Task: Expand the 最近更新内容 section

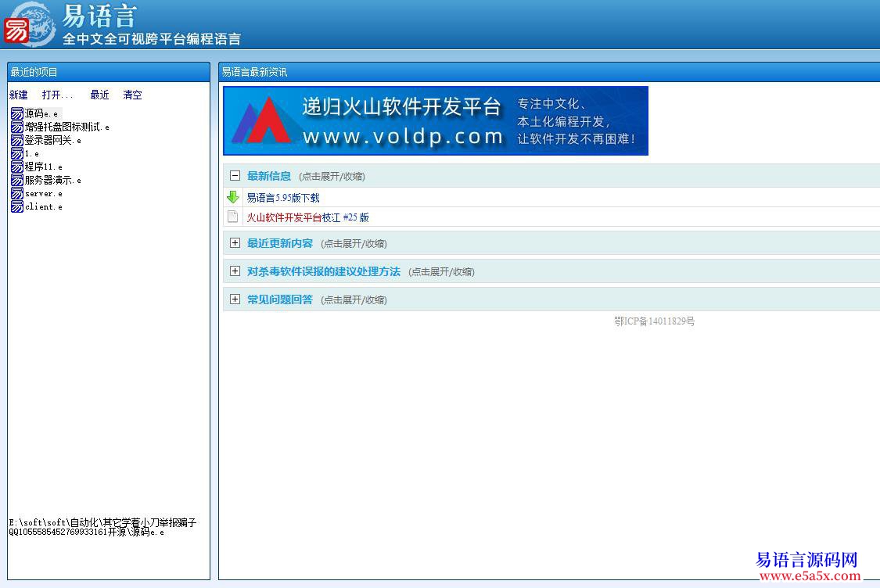Action: [x=235, y=243]
